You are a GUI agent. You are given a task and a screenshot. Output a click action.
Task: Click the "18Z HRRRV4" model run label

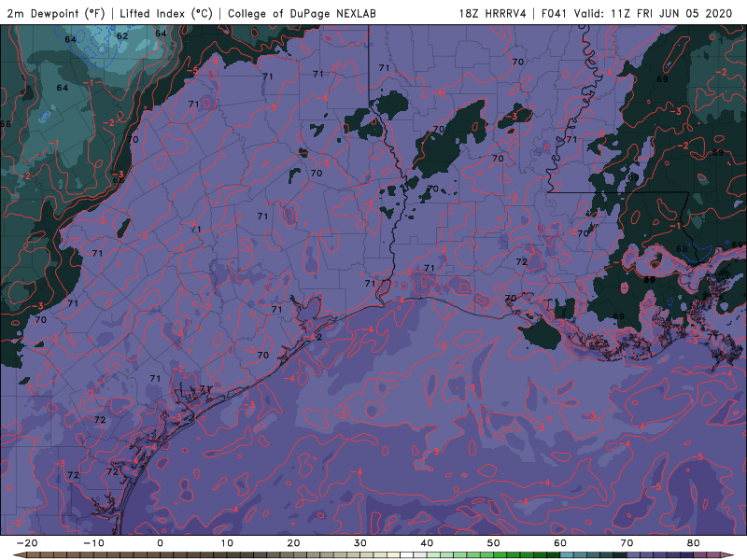click(x=493, y=14)
